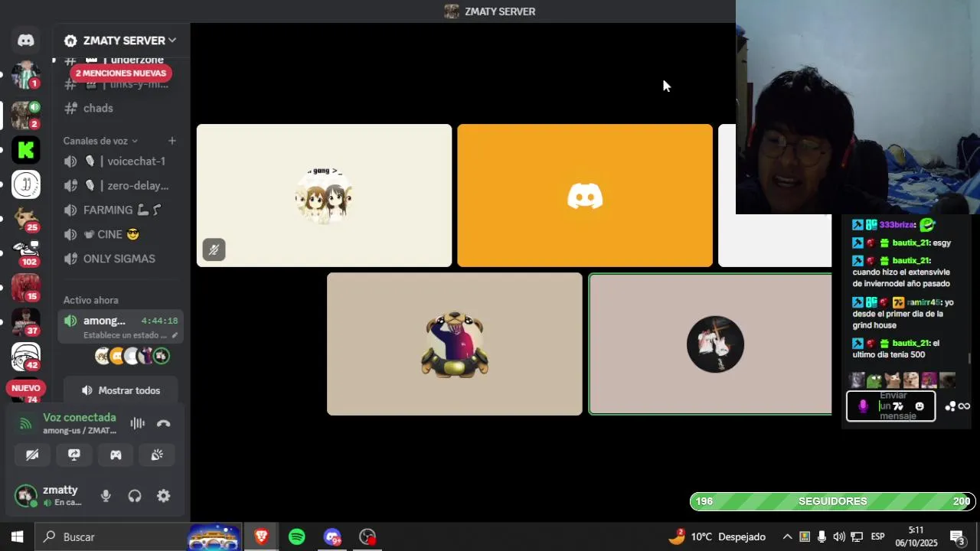Click the stream chat scrollbar

click(969, 359)
